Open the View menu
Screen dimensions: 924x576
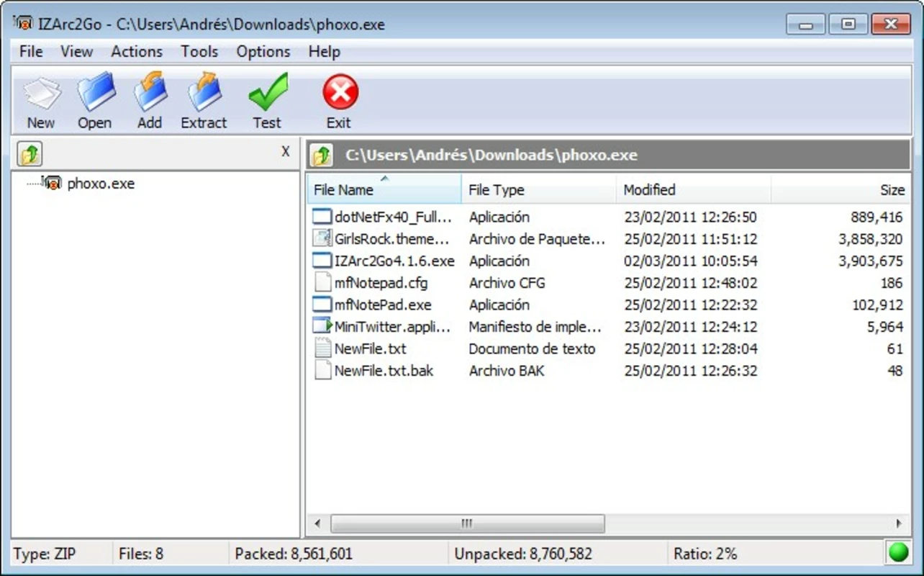pyautogui.click(x=76, y=51)
